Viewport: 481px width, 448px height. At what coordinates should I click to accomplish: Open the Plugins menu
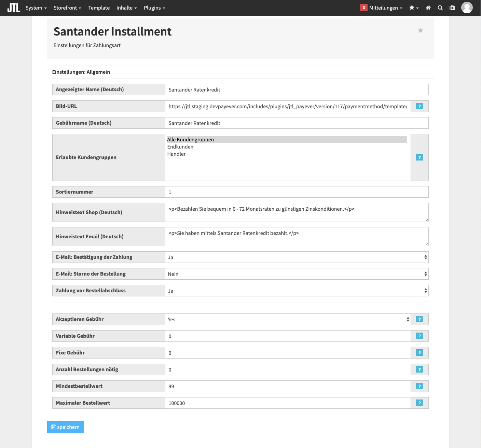tap(154, 8)
